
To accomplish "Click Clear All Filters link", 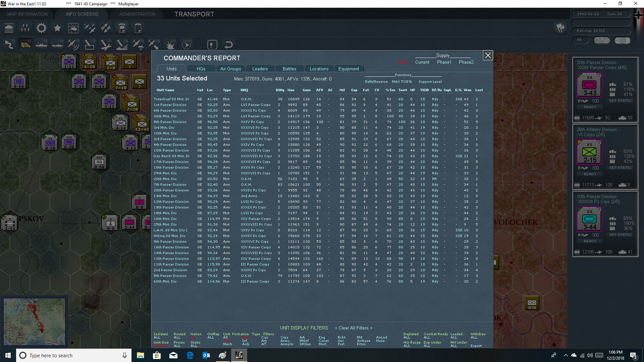I will [x=354, y=328].
